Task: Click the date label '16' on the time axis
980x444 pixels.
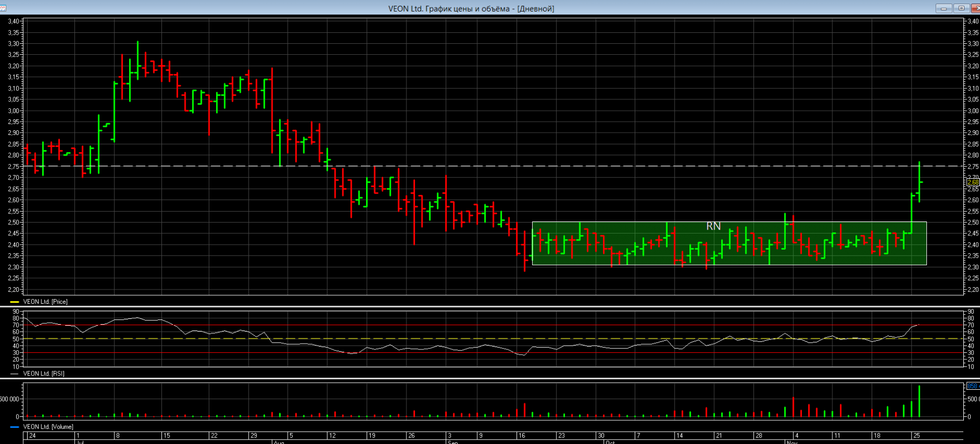Action: tap(522, 435)
